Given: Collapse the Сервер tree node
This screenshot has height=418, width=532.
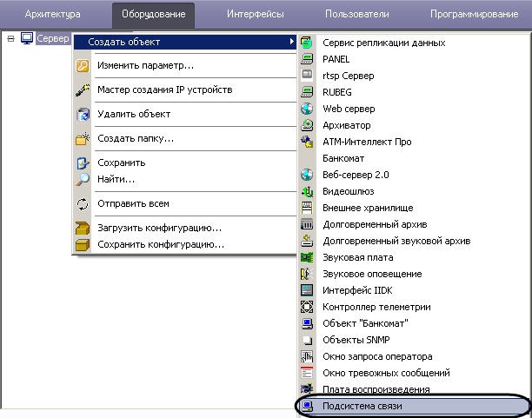Looking at the screenshot, I should [10, 39].
